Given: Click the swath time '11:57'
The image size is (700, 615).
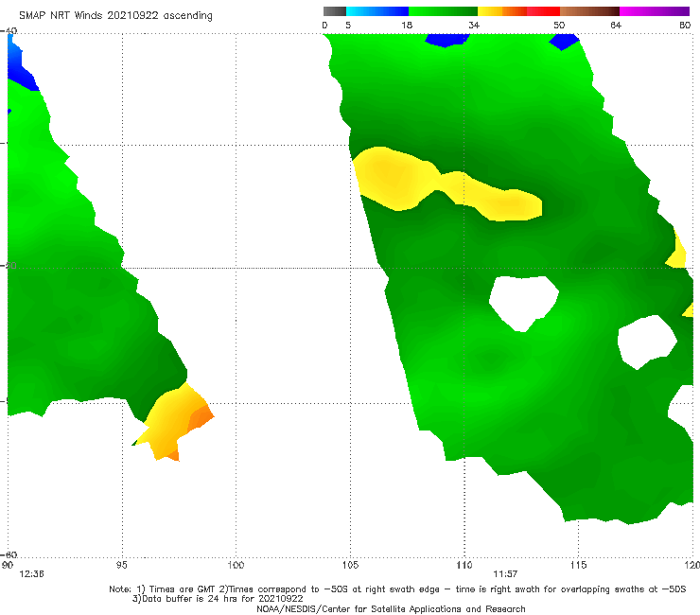Looking at the screenshot, I should click(505, 574).
